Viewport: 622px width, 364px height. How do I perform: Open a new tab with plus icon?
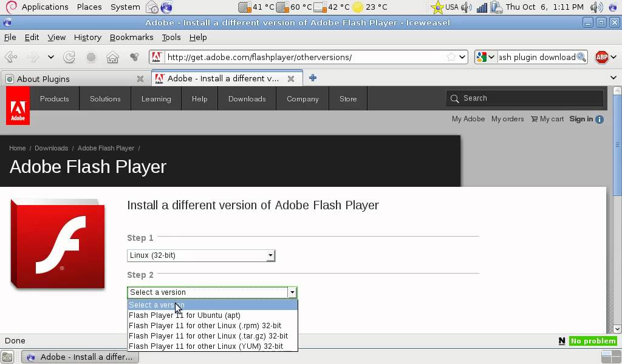313,78
